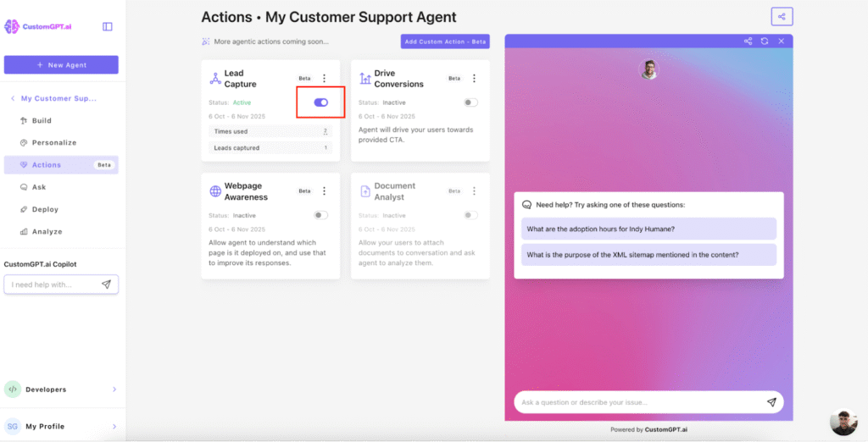Click agent avatar at top of chat
This screenshot has width=868, height=442.
click(648, 69)
